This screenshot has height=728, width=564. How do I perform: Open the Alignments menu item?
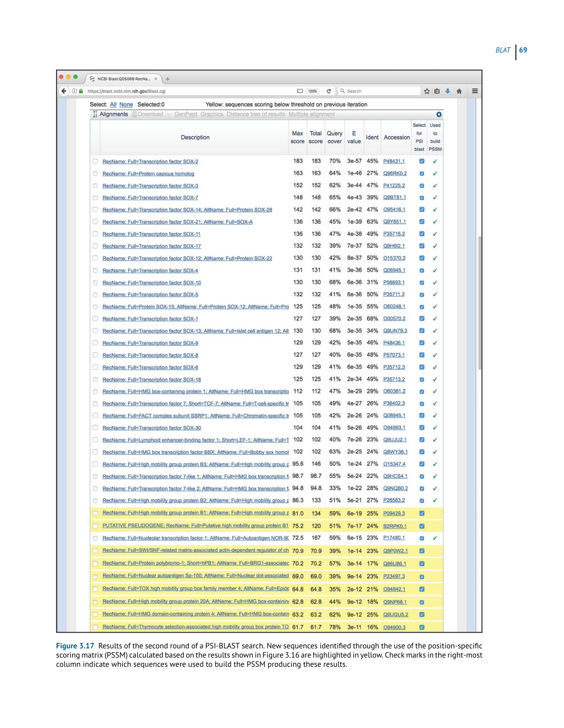point(114,114)
